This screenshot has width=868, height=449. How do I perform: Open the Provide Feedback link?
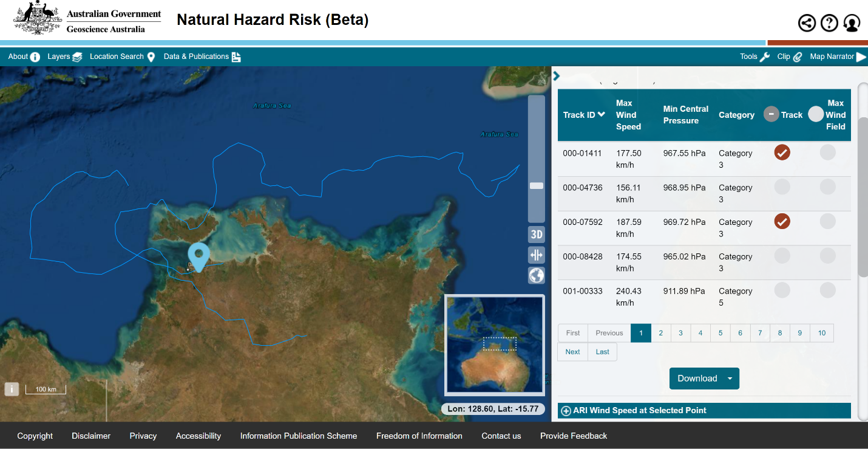[573, 436]
